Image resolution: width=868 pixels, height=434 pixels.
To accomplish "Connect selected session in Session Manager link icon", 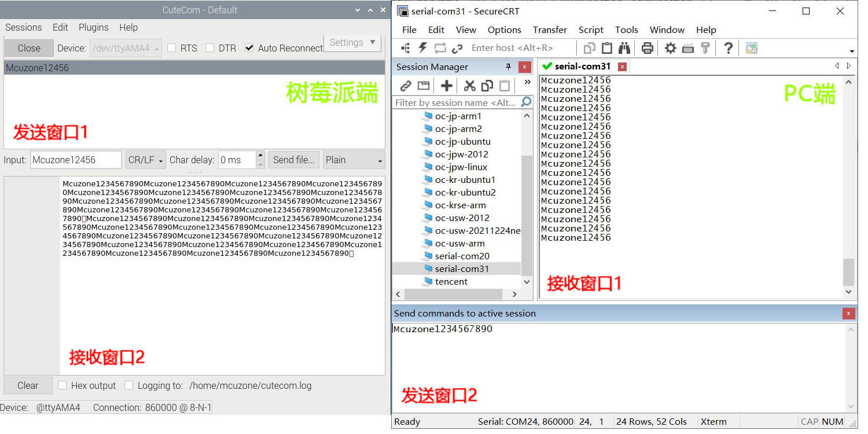I will point(406,86).
